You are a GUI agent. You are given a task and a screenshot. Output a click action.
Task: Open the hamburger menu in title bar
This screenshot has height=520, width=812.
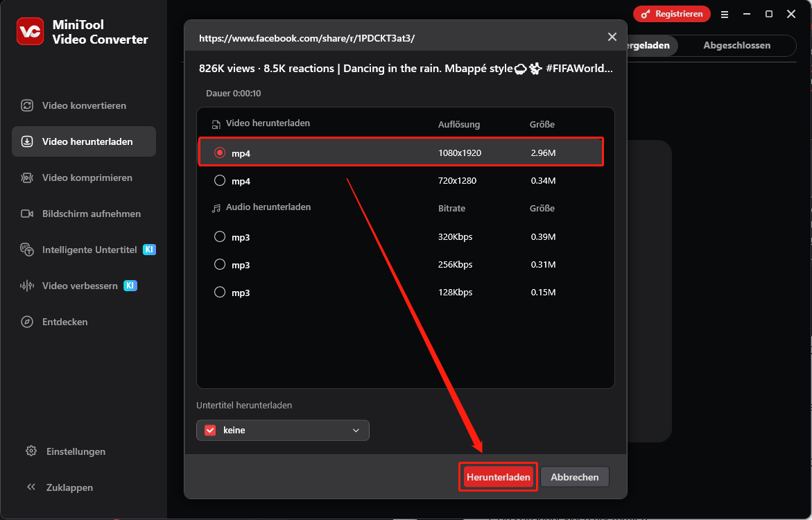click(x=725, y=15)
